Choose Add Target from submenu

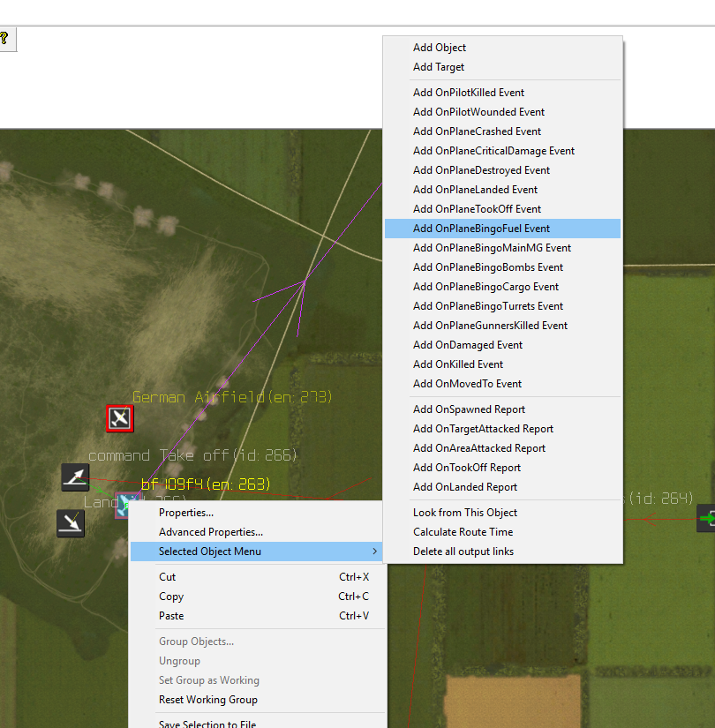coord(502,67)
